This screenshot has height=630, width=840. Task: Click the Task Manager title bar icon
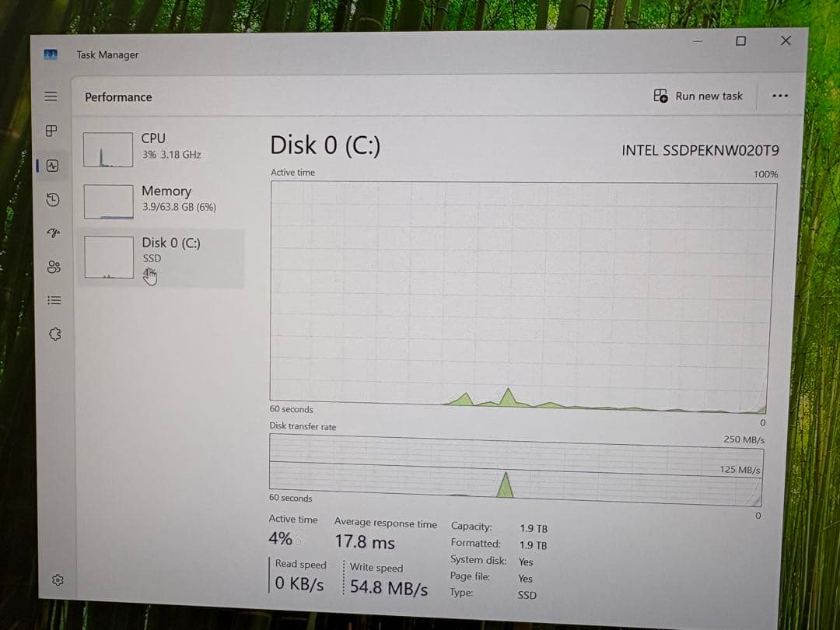[x=51, y=54]
